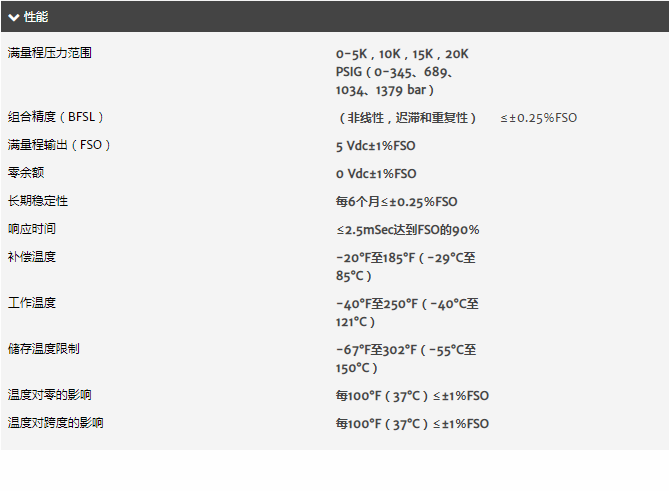
Task: Click the （非线性，迟滞和重复性） text
Action: (x=407, y=118)
